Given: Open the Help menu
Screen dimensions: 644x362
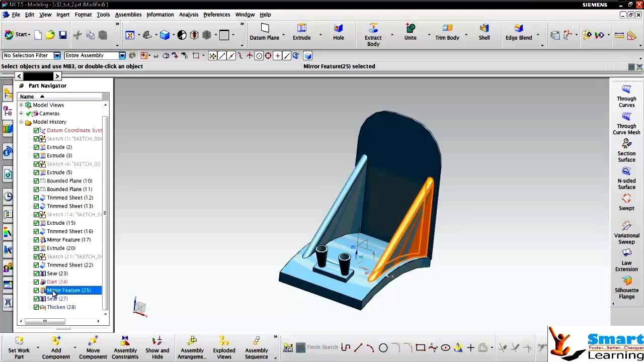Looking at the screenshot, I should coord(265,15).
